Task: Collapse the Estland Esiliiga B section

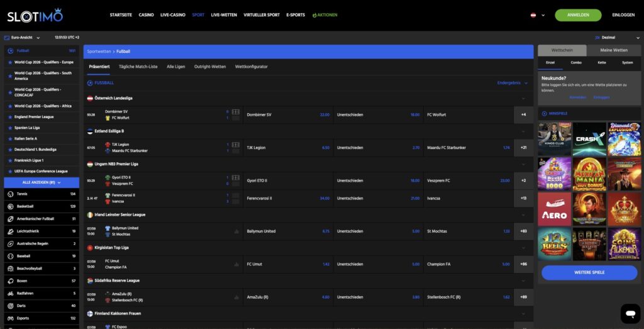Action: [x=523, y=131]
